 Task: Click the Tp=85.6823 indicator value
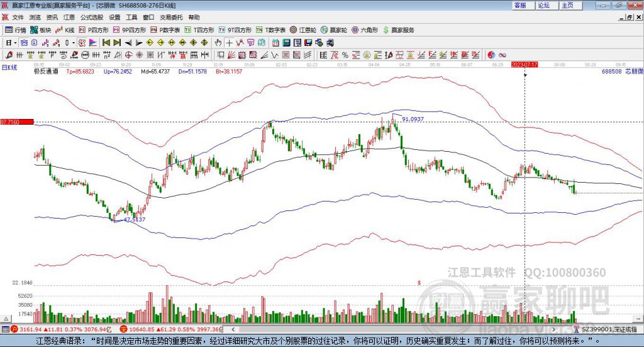point(80,71)
